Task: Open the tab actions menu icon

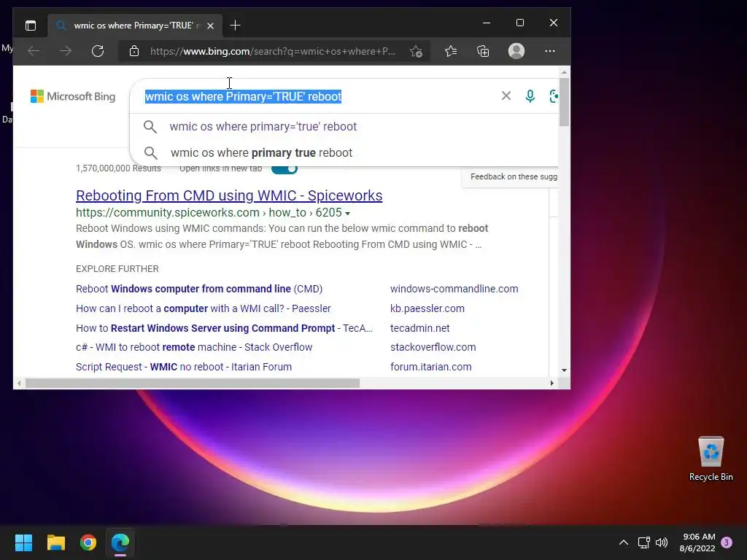Action: pyautogui.click(x=31, y=26)
